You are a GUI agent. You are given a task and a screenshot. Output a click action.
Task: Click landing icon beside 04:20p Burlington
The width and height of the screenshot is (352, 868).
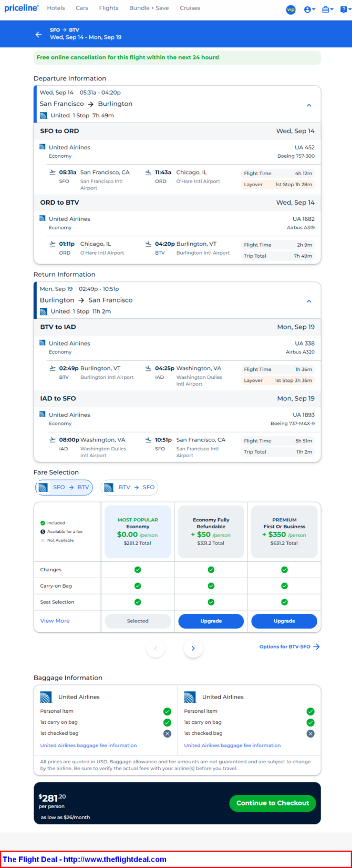click(x=148, y=244)
